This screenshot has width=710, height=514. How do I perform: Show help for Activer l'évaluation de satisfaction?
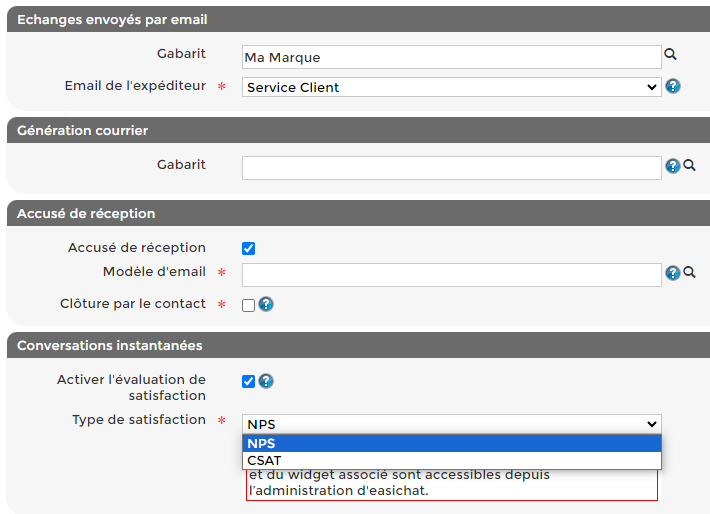266,381
